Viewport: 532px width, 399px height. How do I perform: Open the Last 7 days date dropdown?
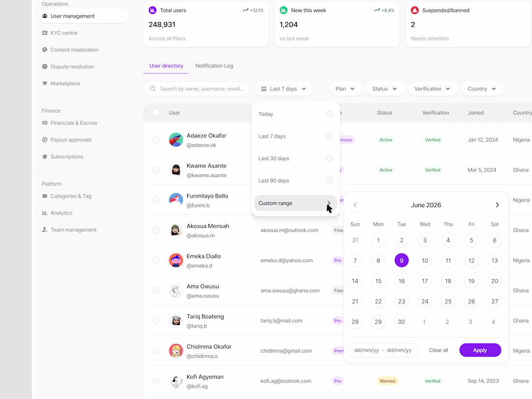[x=283, y=89]
